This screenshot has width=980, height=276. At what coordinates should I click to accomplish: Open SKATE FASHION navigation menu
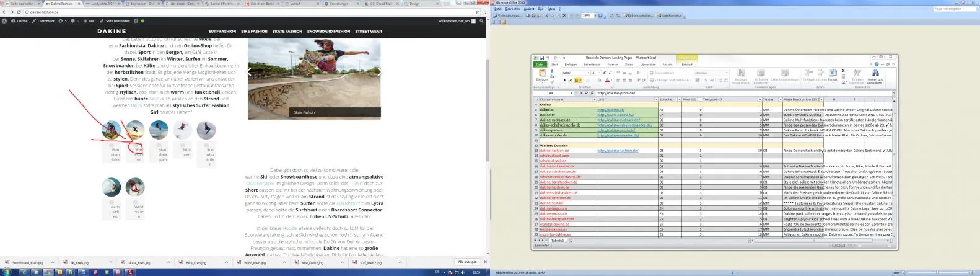coord(287,31)
